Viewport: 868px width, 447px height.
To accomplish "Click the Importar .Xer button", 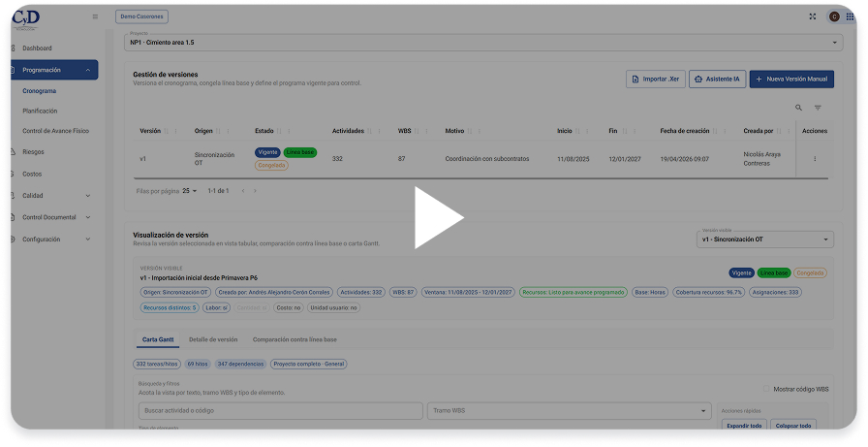I will tap(656, 80).
